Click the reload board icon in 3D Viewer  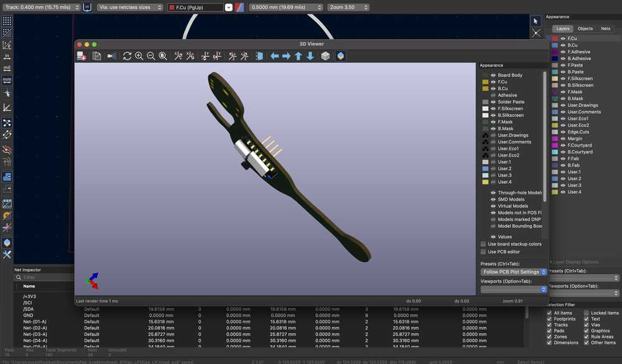pyautogui.click(x=81, y=56)
